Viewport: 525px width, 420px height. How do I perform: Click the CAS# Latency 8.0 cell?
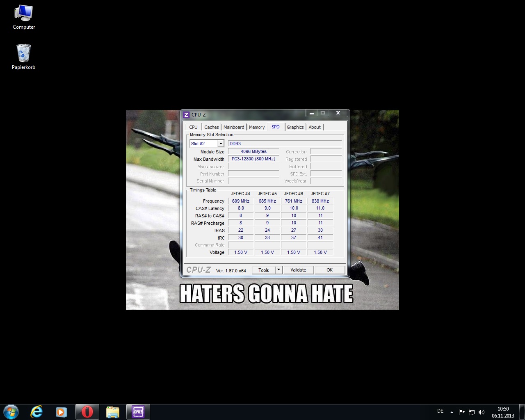click(x=241, y=208)
